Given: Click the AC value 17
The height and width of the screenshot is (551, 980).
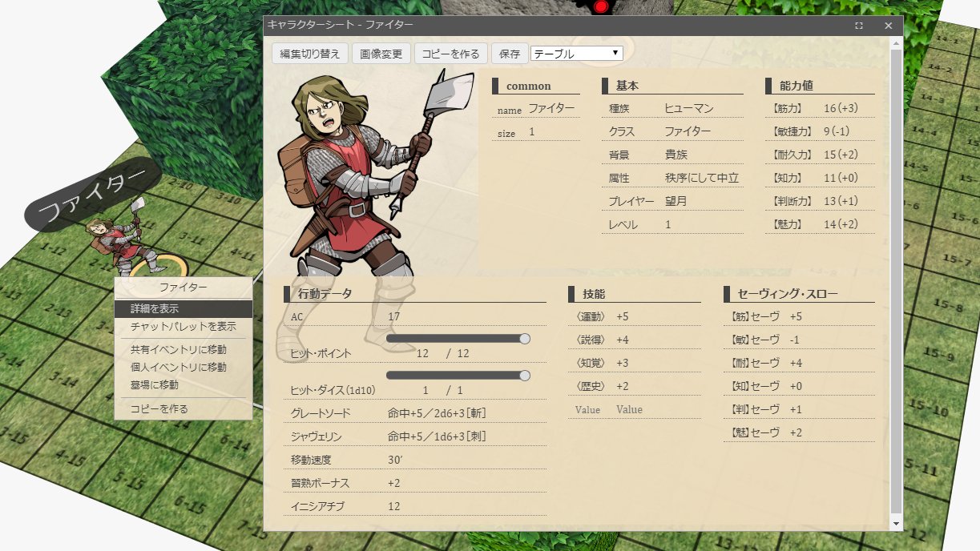Looking at the screenshot, I should pos(393,316).
